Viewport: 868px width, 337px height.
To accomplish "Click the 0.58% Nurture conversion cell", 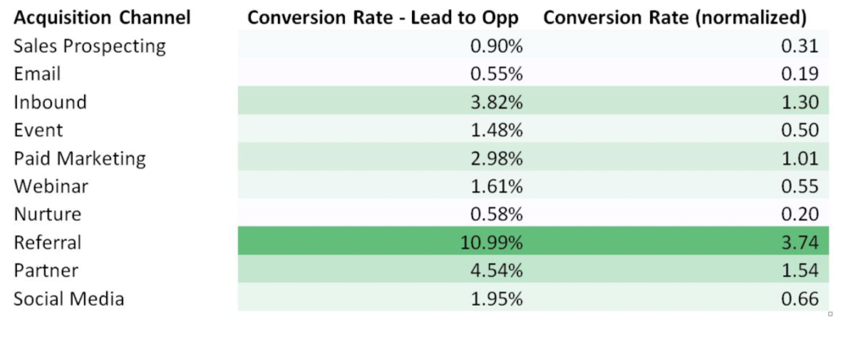I will point(381,215).
